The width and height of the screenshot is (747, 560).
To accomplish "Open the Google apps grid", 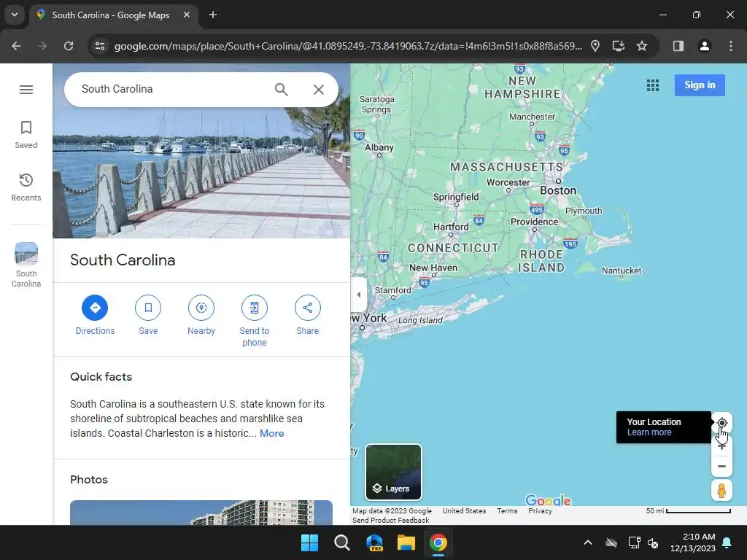I will (653, 85).
